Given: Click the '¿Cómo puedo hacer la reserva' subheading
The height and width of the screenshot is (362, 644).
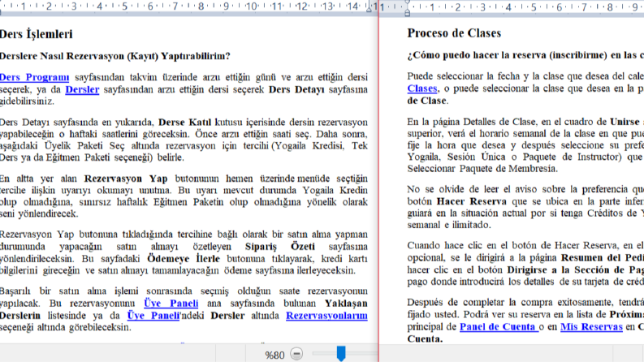Looking at the screenshot, I should coord(525,55).
